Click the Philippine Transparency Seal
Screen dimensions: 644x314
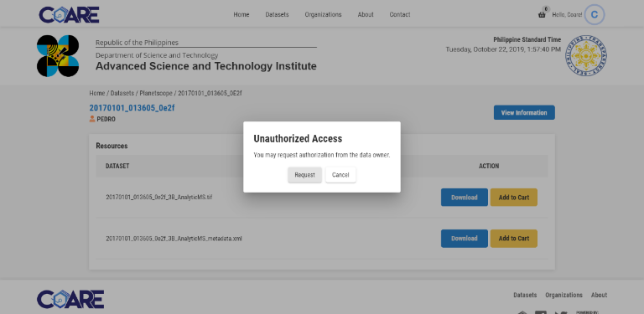coord(586,56)
